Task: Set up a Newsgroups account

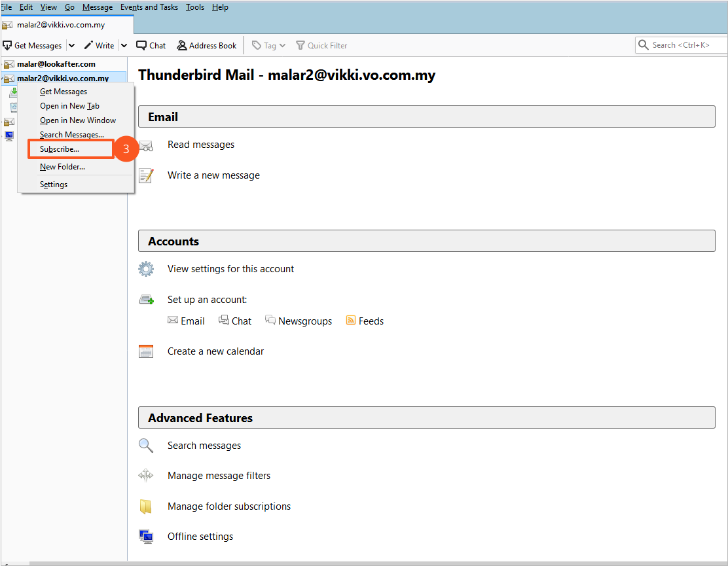Action: [x=299, y=321]
